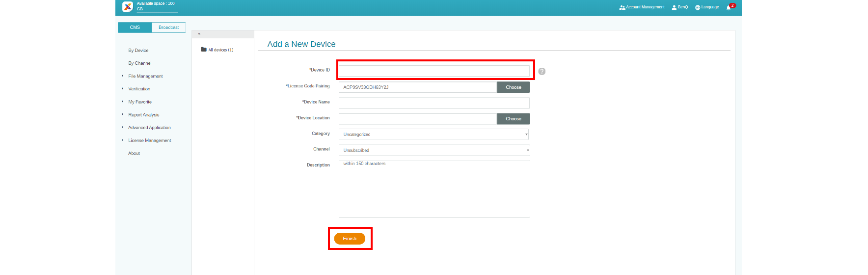868x275 pixels.
Task: Open the BenQ user profile
Action: pos(679,7)
